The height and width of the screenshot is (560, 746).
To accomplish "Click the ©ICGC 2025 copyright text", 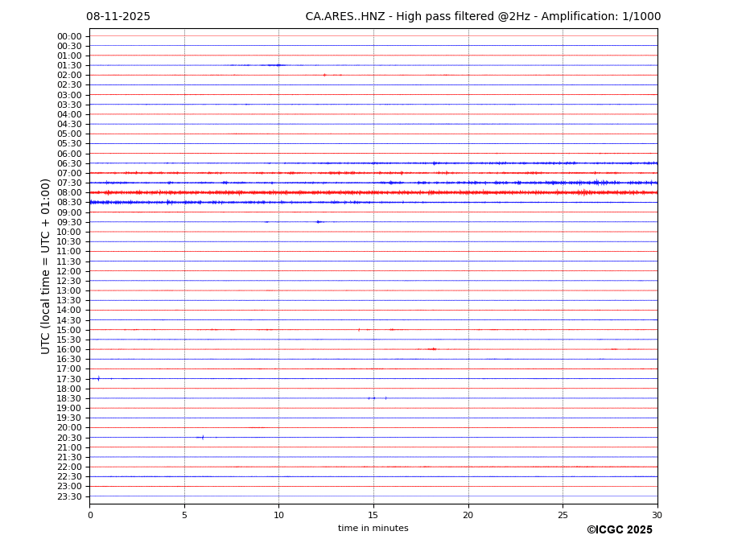I will (619, 530).
